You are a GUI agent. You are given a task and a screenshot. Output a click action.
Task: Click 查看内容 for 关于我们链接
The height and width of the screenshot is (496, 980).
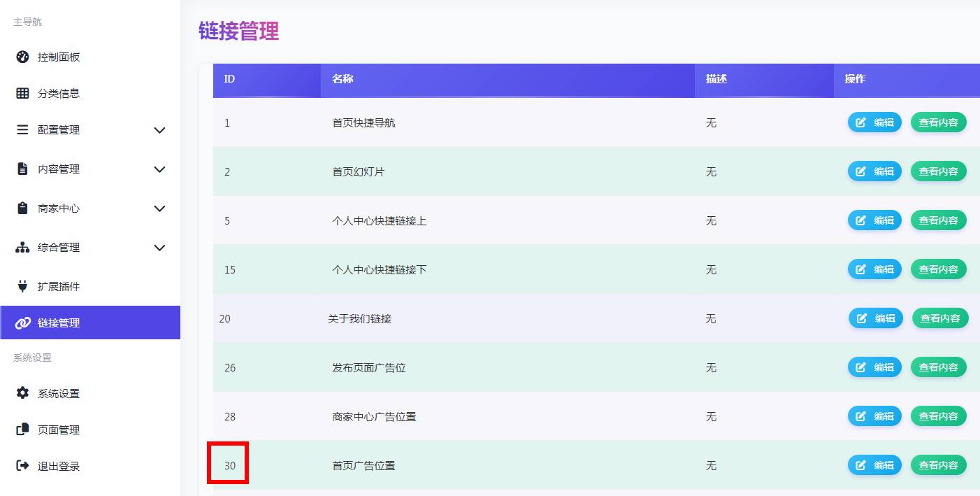pos(939,318)
